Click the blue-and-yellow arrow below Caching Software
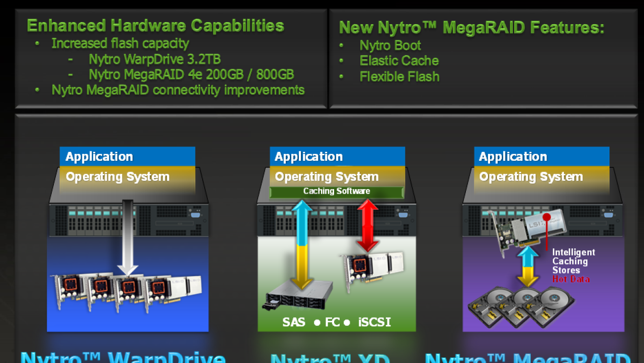Image resolution: width=644 pixels, height=363 pixels. click(x=302, y=244)
